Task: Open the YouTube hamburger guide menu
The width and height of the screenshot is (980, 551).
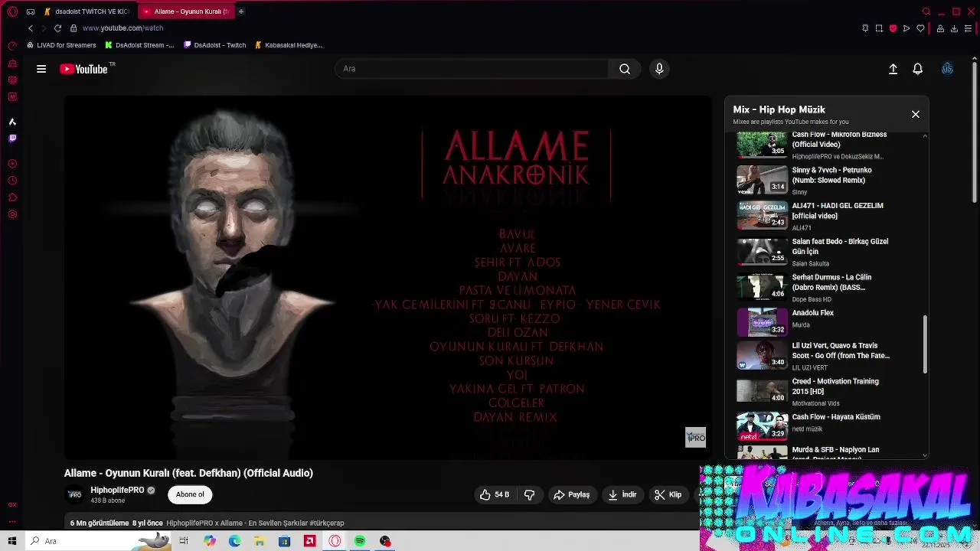Action: 41,69
